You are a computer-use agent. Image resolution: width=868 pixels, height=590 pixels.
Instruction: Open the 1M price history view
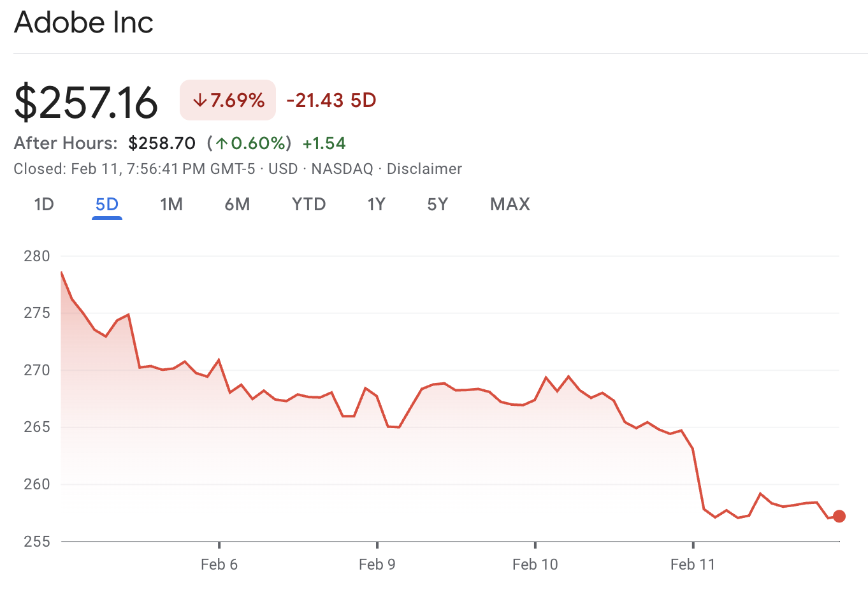click(171, 204)
